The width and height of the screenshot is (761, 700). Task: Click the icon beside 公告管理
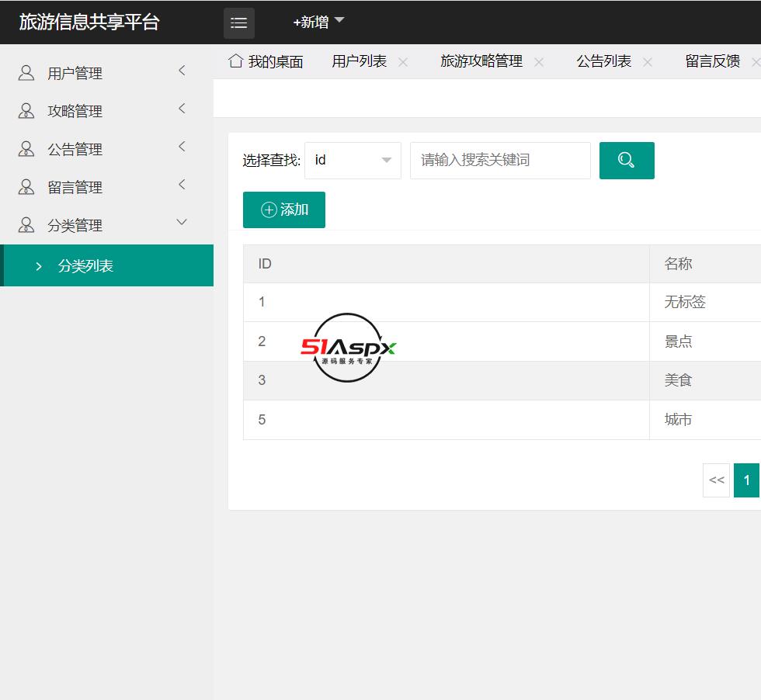26,149
